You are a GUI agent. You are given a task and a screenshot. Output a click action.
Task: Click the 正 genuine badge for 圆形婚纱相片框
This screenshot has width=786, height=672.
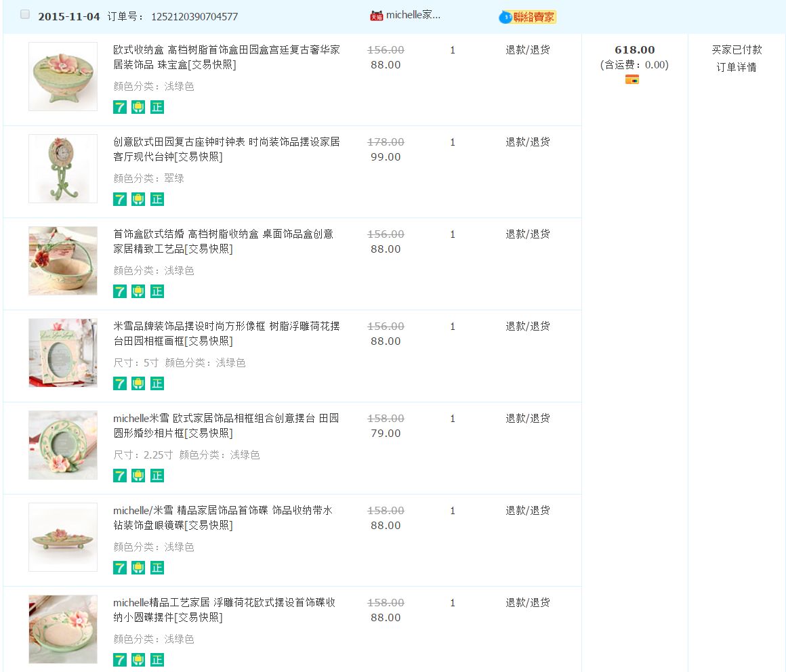click(157, 476)
